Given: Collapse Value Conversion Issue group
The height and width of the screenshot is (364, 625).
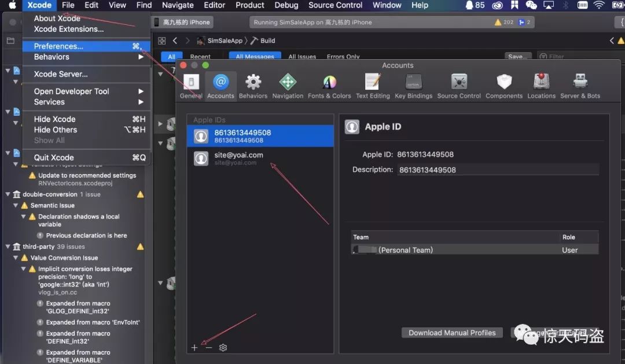Looking at the screenshot, I should click(16, 258).
